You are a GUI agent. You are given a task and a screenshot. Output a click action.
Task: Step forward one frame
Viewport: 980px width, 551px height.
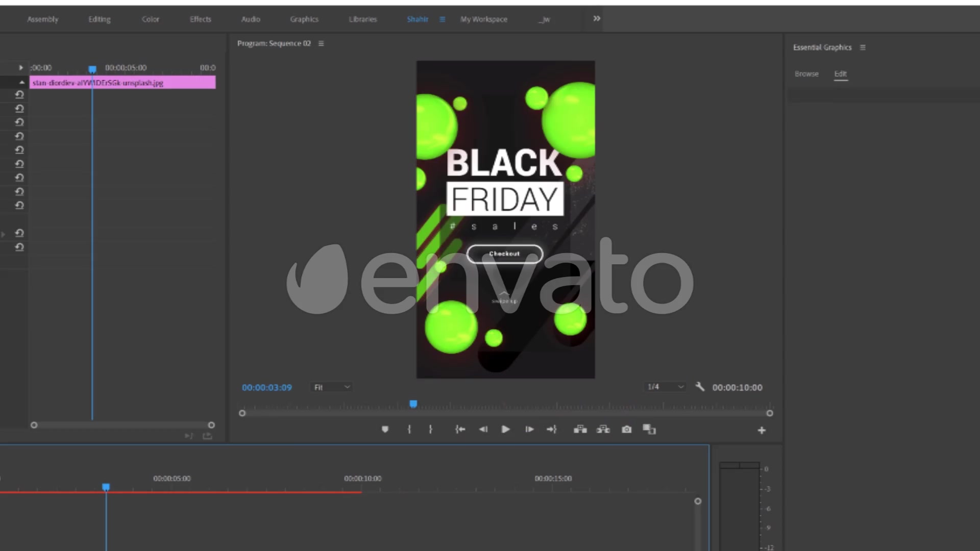click(x=529, y=430)
